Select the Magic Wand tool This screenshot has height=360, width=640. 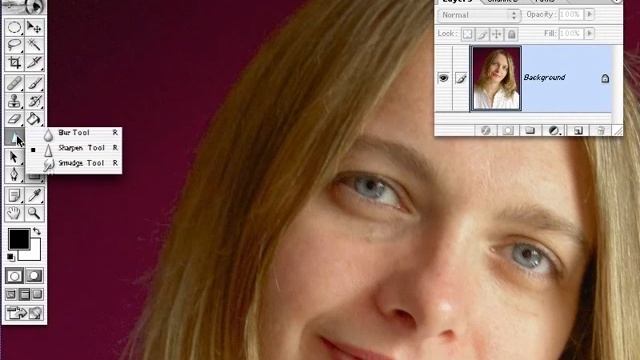(34, 44)
